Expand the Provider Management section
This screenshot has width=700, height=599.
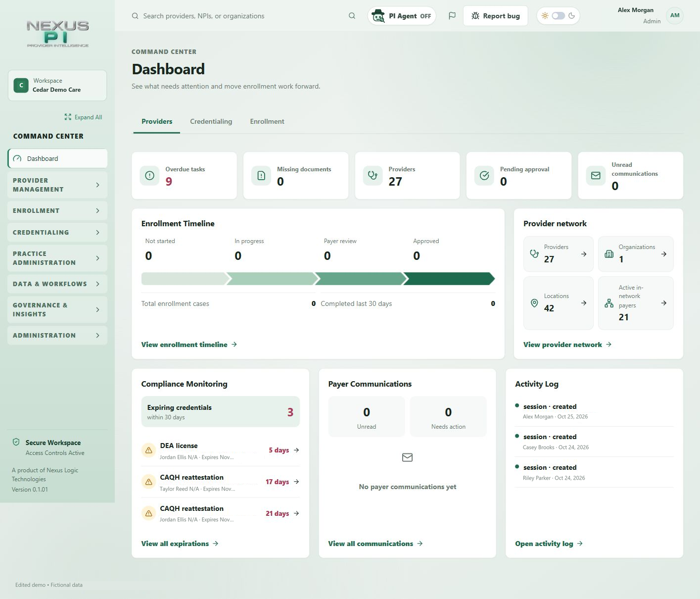click(57, 185)
